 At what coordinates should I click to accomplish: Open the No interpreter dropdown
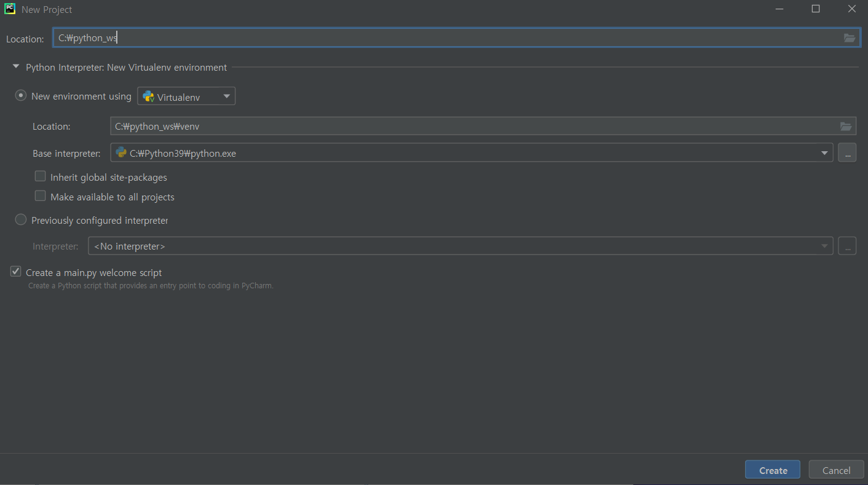coord(460,246)
